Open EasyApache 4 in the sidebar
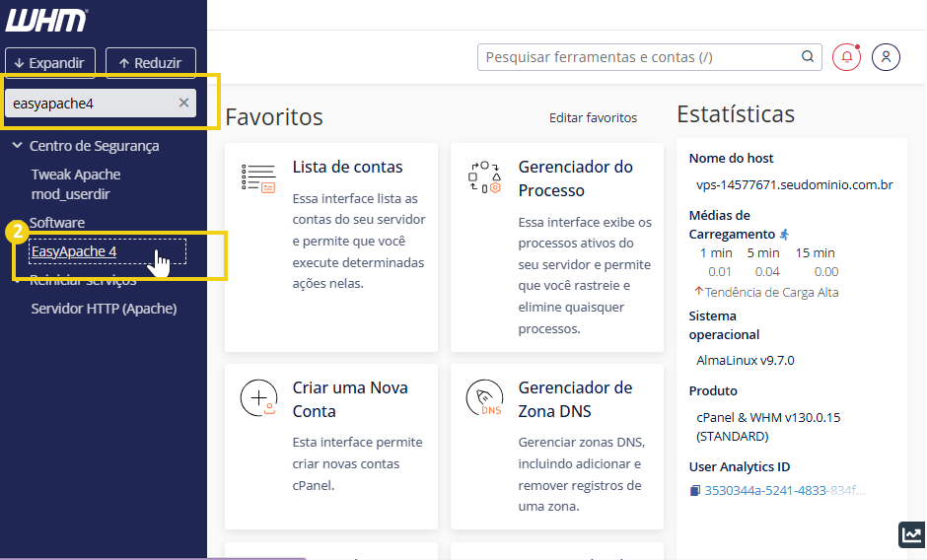Viewport: 927px width, 560px height. pyautogui.click(x=74, y=251)
